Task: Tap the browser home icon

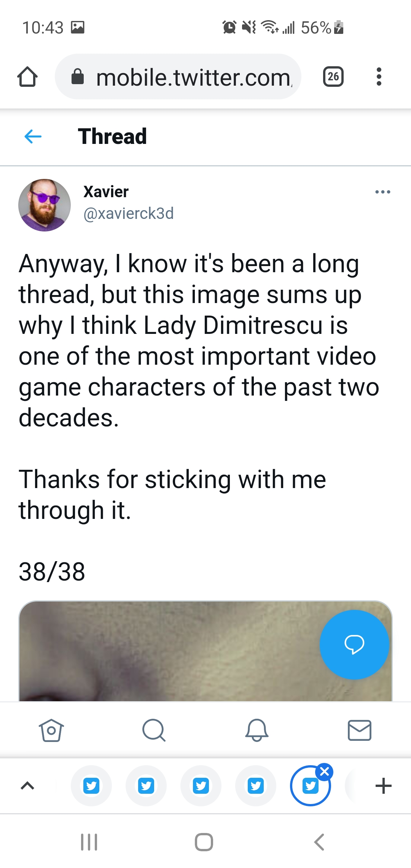Action: point(27,77)
